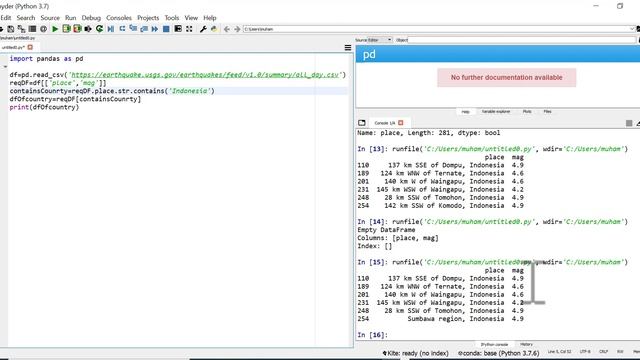
Task: Click the Run current cell toolbar icon
Action: 66,29
